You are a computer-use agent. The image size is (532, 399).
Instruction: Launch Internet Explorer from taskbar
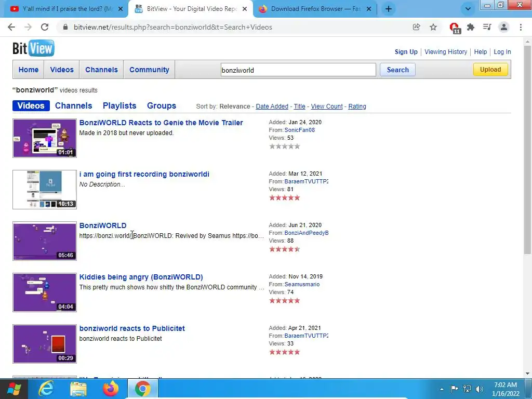[46, 389]
